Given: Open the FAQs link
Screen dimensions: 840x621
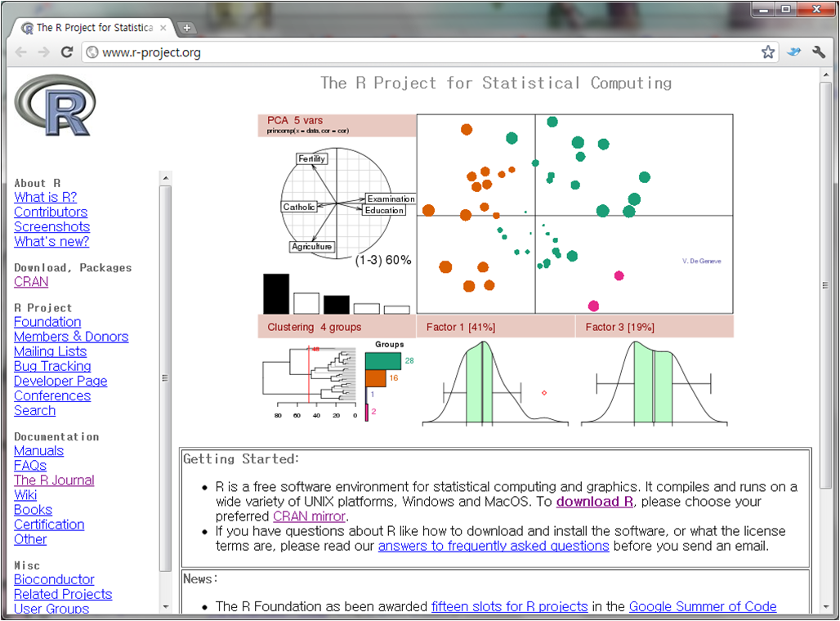Looking at the screenshot, I should click(30, 466).
